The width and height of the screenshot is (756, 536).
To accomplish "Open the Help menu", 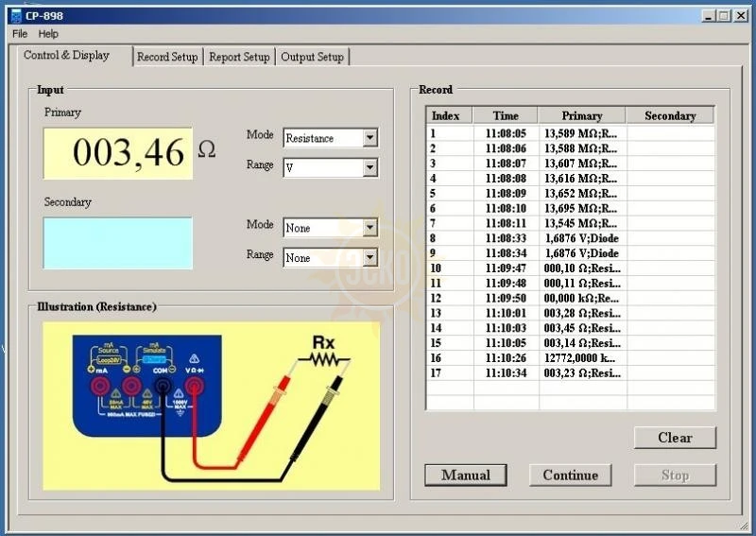I will click(48, 34).
